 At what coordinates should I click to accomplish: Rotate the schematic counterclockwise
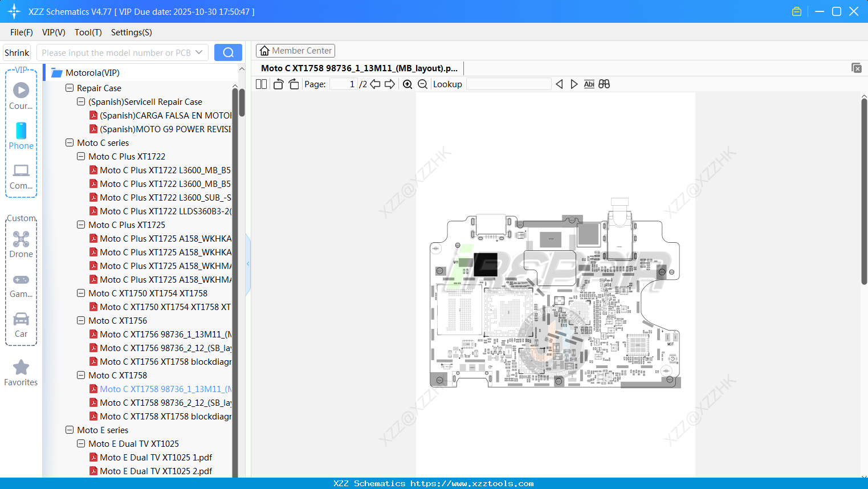[278, 84]
